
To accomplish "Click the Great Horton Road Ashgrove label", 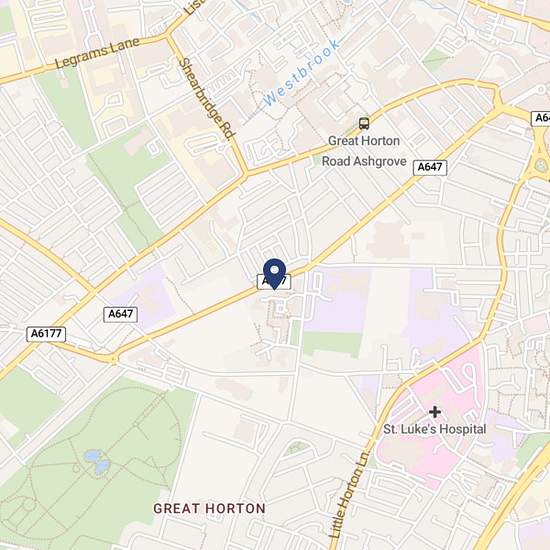I will point(364,151).
